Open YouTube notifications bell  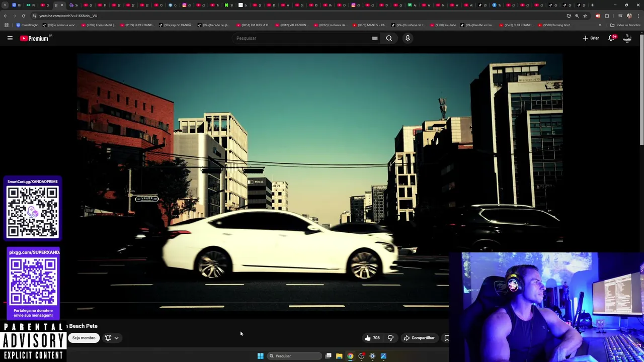pos(612,38)
